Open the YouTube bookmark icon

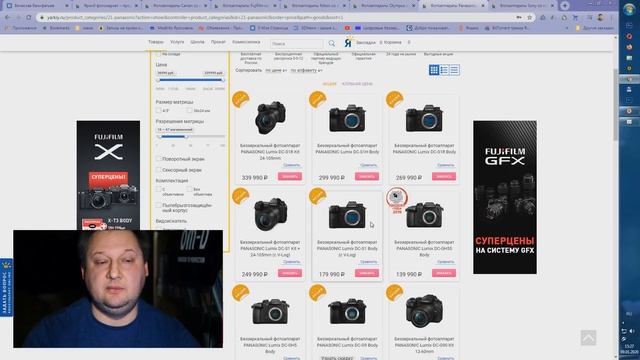pyautogui.click(x=347, y=28)
